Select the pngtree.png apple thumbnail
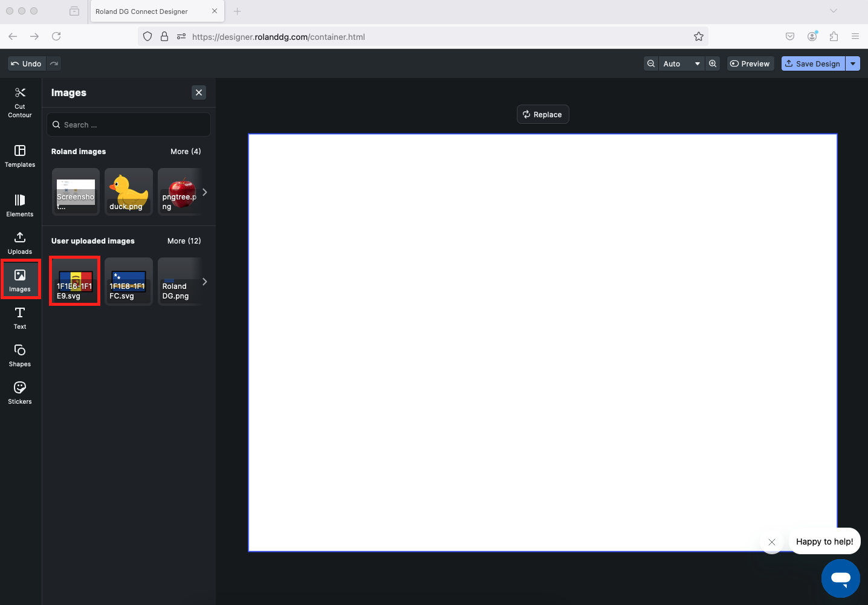The width and height of the screenshot is (868, 605). 180,192
